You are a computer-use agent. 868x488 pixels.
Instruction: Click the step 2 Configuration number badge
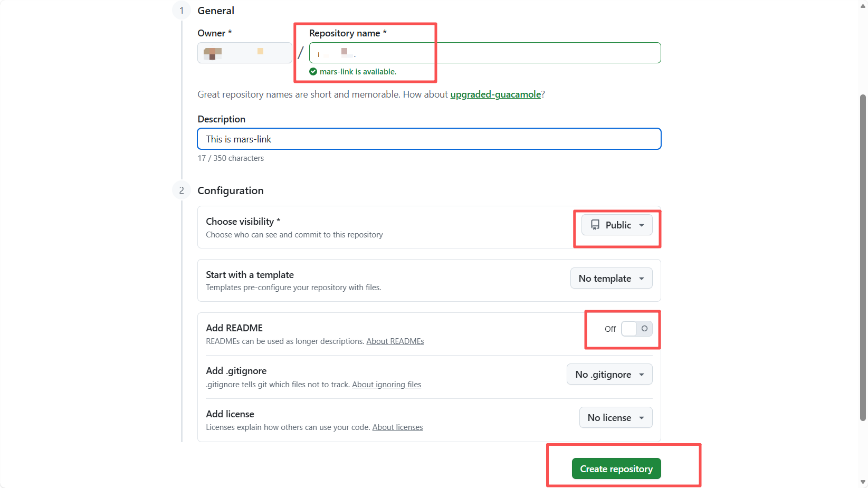[182, 190]
